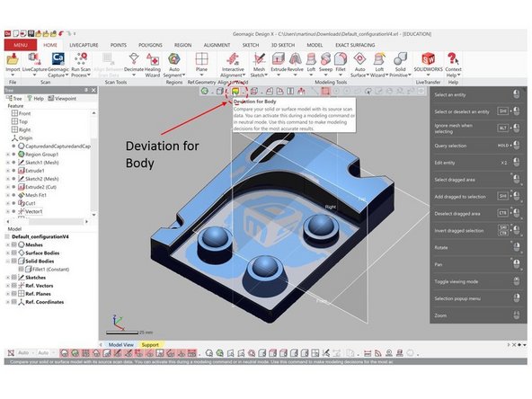Switch to the ALIGNMENT ribbon tab
This screenshot has height=399, width=532.
pyautogui.click(x=217, y=45)
